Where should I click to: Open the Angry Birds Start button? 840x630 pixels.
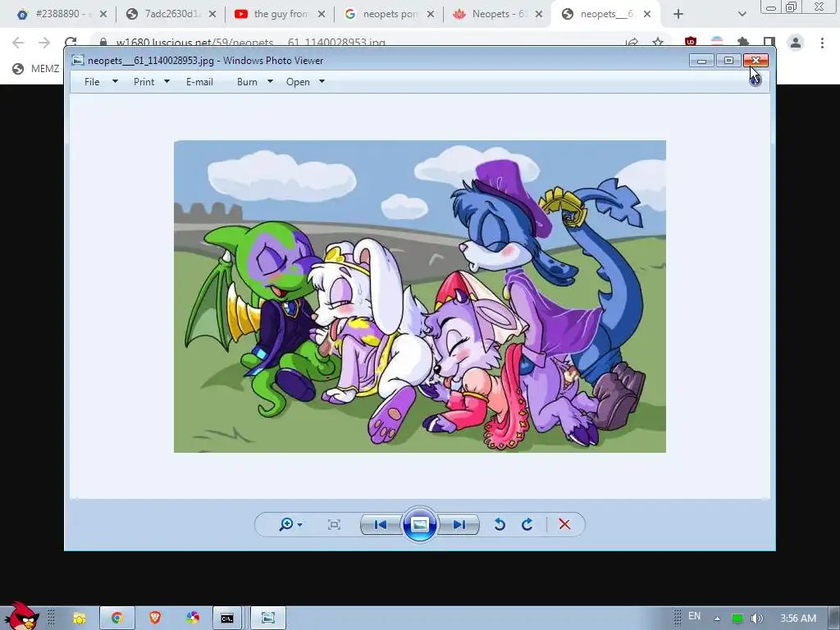[21, 616]
